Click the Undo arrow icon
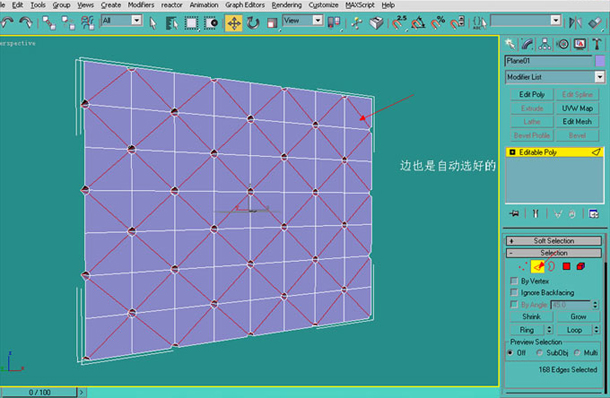This screenshot has width=610, height=398. 8,23
